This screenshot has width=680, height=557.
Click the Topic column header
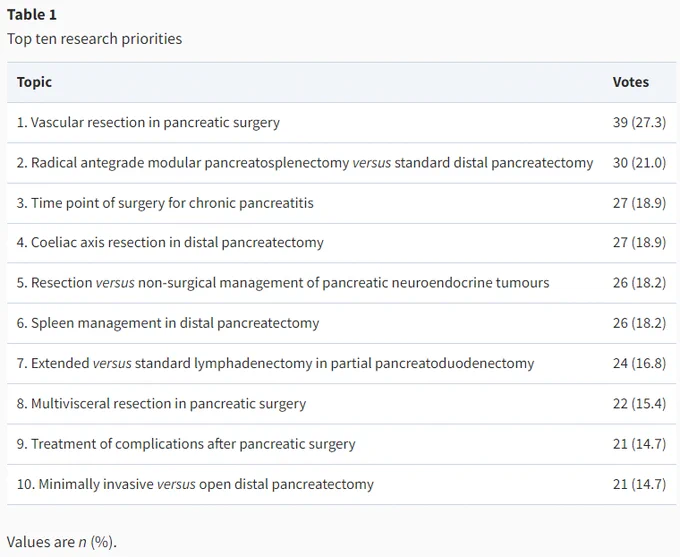(x=34, y=82)
